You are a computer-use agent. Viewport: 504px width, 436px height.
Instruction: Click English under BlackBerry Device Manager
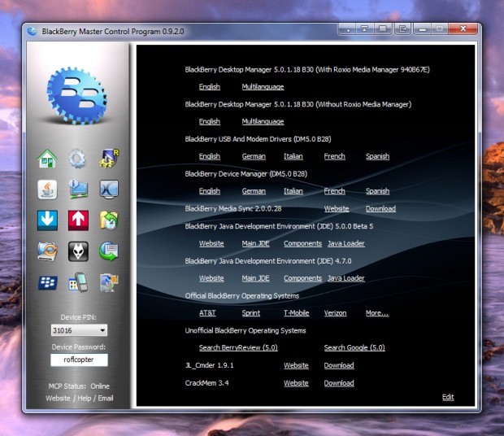point(210,191)
